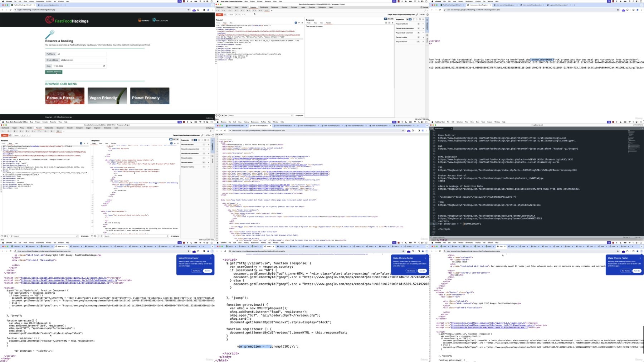This screenshot has width=644, height=362.
Task: Click the response scrollbar in book.php Burp
Action: tap(179, 183)
